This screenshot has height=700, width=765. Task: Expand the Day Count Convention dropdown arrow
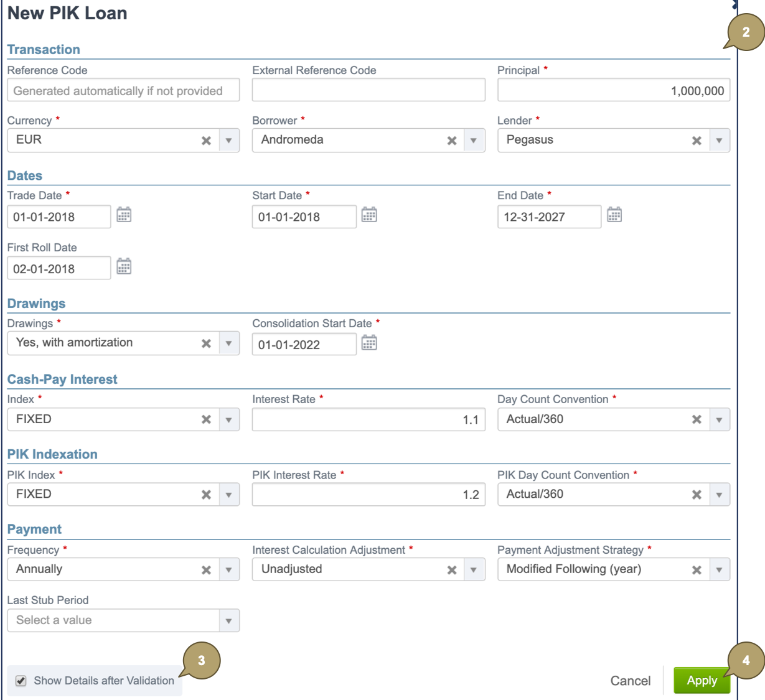719,420
